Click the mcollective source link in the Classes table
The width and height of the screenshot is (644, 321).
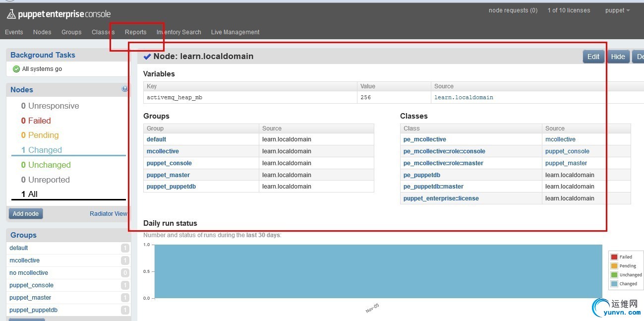(560, 139)
